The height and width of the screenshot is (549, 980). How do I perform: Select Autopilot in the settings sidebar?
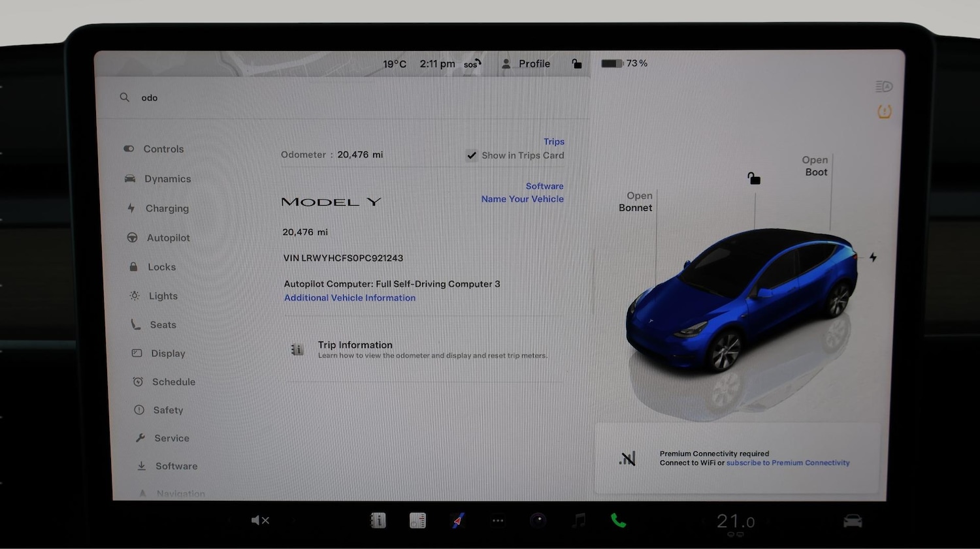tap(168, 238)
